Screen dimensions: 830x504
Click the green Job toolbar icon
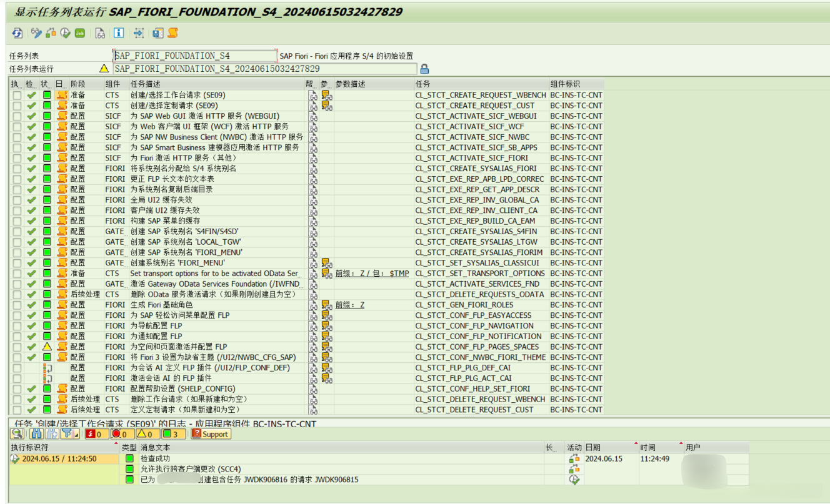[x=80, y=33]
